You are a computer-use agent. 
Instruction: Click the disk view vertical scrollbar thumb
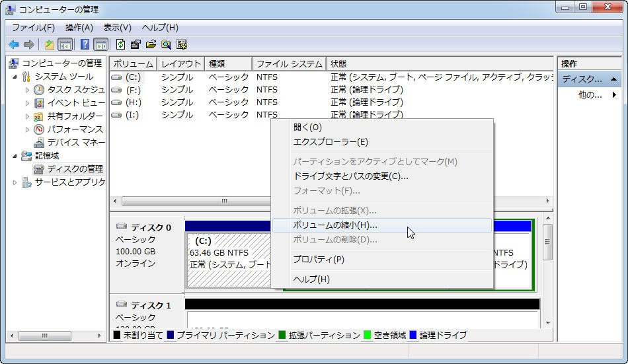pyautogui.click(x=547, y=242)
